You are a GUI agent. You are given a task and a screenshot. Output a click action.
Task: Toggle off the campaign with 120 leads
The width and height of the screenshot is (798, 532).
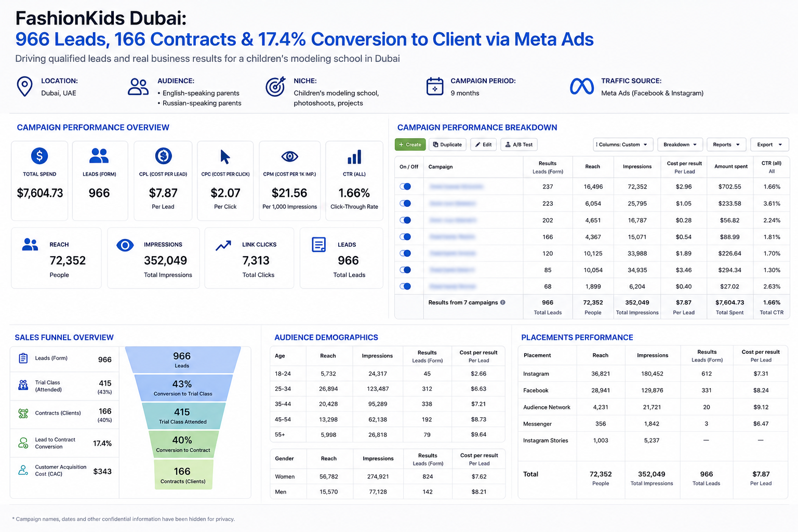click(x=405, y=254)
